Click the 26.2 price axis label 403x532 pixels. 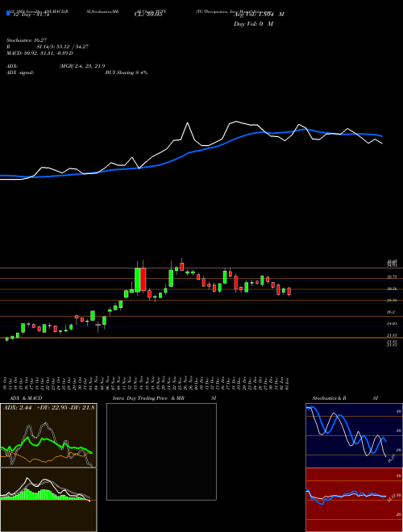click(393, 312)
